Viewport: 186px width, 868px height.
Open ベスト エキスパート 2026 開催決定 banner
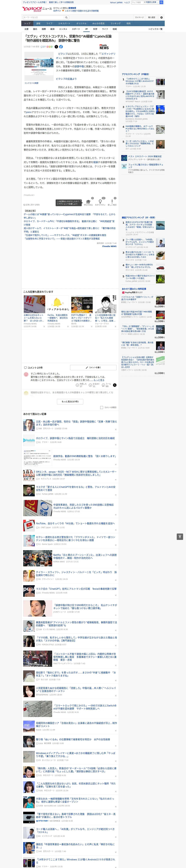point(143,158)
